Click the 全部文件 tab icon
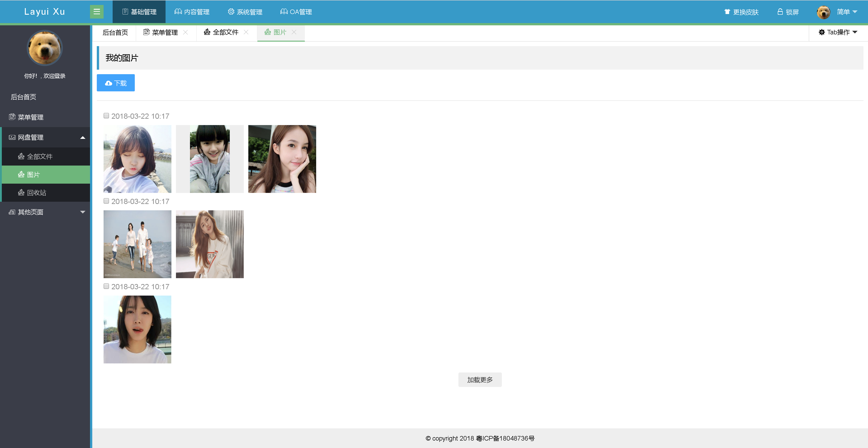Viewport: 868px width, 448px height. [207, 32]
